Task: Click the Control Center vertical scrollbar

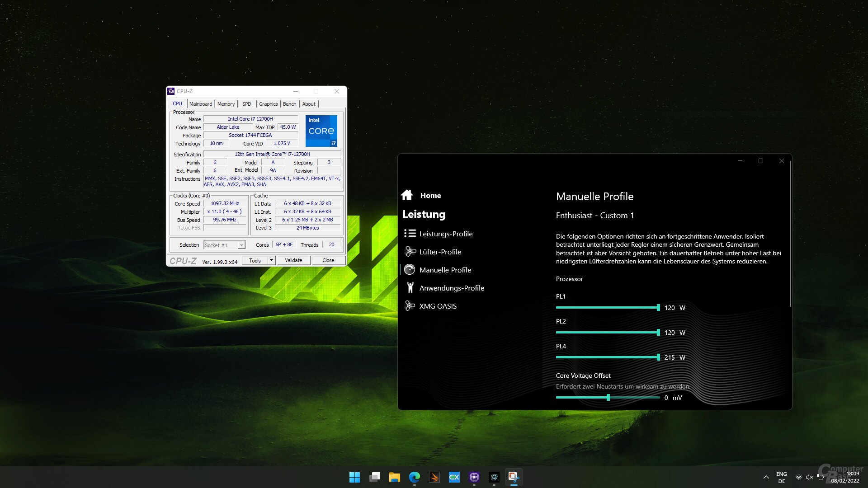Action: pyautogui.click(x=790, y=235)
